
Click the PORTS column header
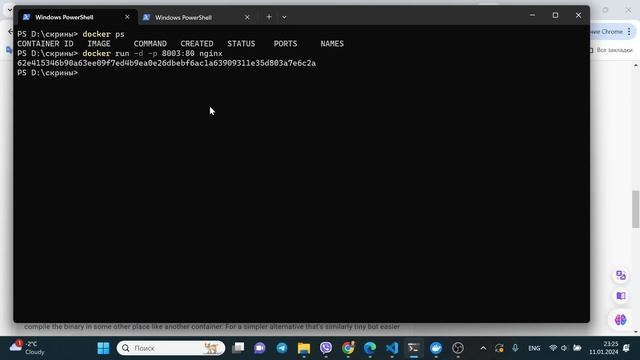tap(285, 44)
